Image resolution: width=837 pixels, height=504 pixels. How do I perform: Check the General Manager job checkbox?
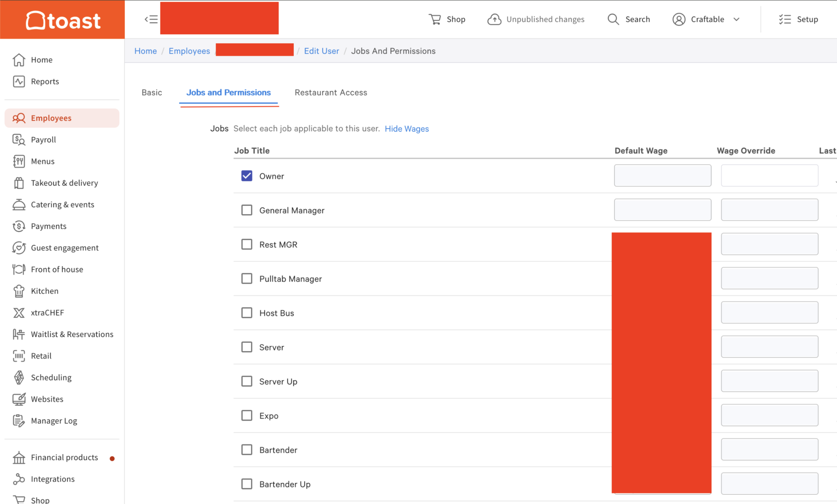coord(247,210)
